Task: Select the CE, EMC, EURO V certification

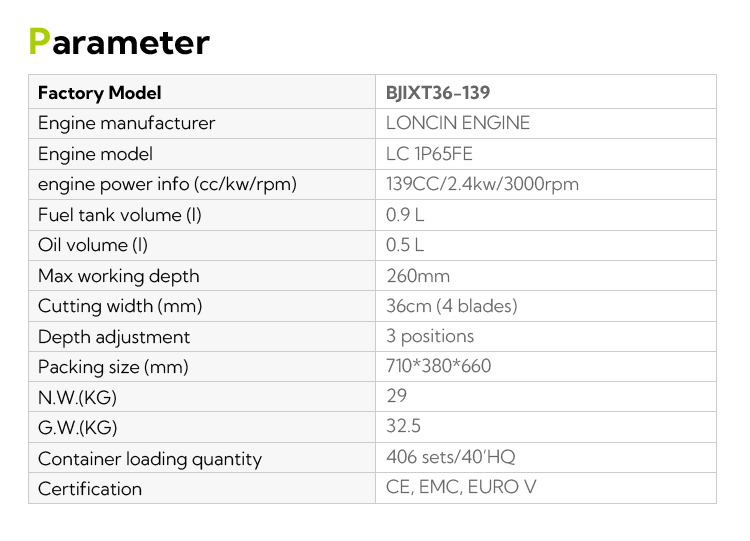Action: [461, 487]
